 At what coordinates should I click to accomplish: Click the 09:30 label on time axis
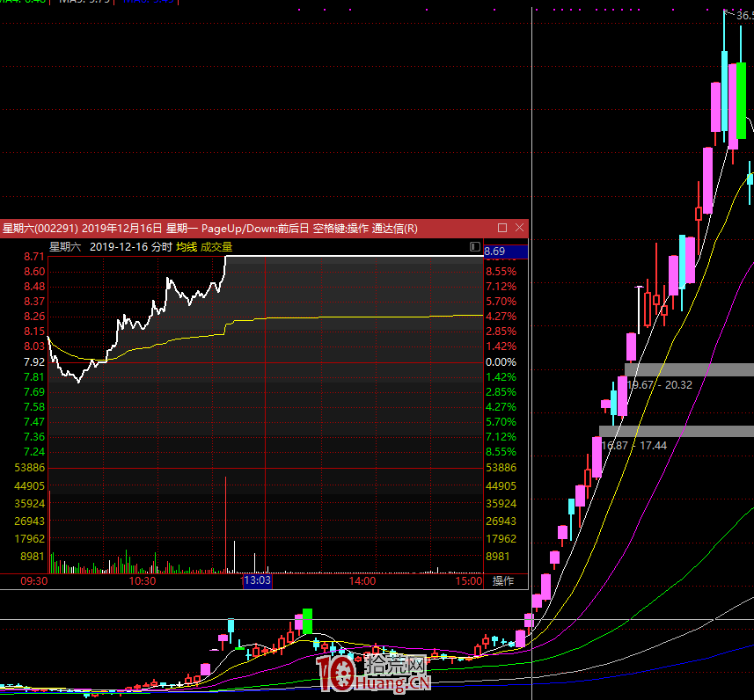[34, 581]
